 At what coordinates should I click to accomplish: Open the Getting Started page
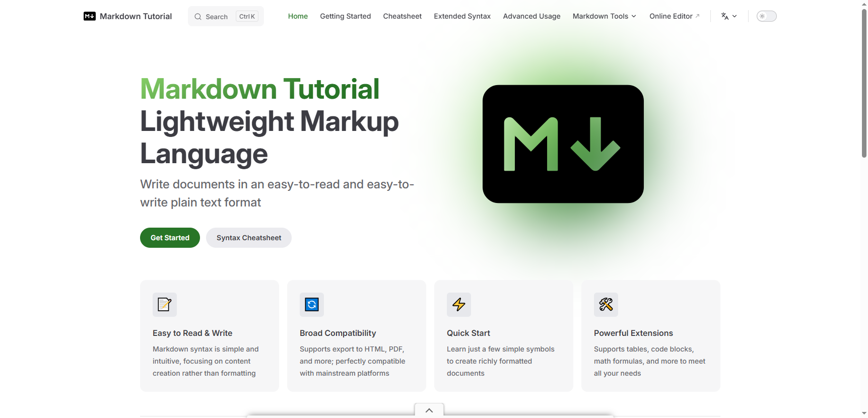pyautogui.click(x=346, y=16)
